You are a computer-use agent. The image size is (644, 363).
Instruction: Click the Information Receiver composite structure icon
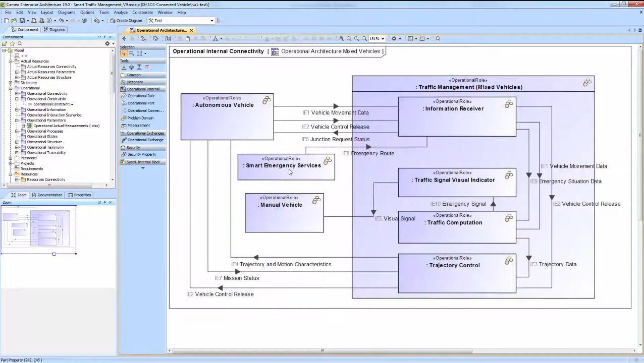tap(509, 104)
